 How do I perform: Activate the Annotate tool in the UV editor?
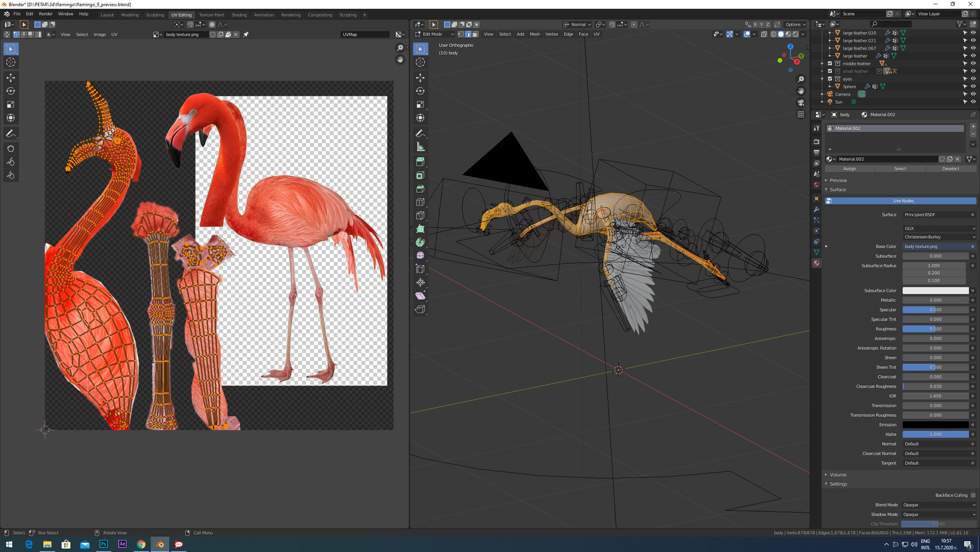click(x=10, y=134)
